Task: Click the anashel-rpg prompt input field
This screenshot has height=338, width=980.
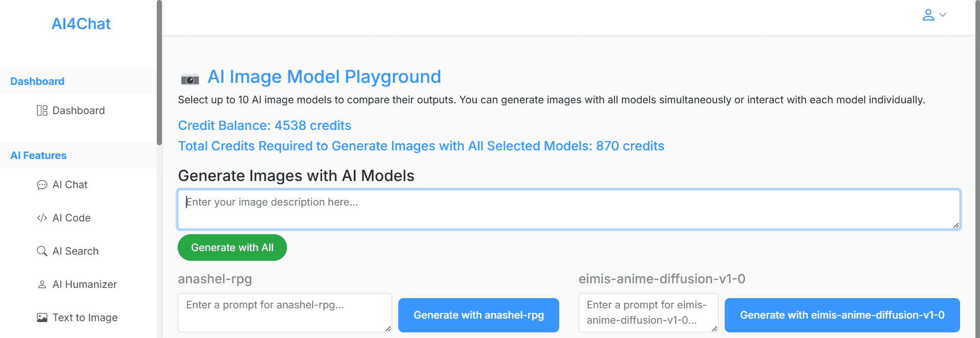Action: [x=285, y=312]
